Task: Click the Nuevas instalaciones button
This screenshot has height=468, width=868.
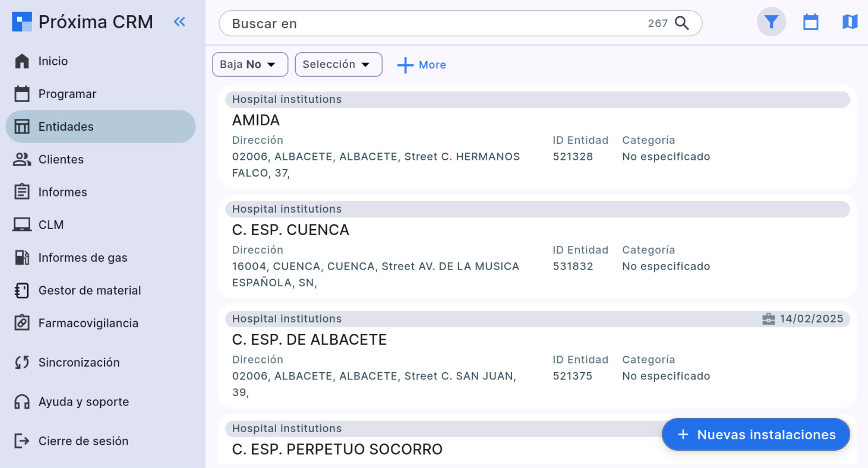Action: (755, 434)
